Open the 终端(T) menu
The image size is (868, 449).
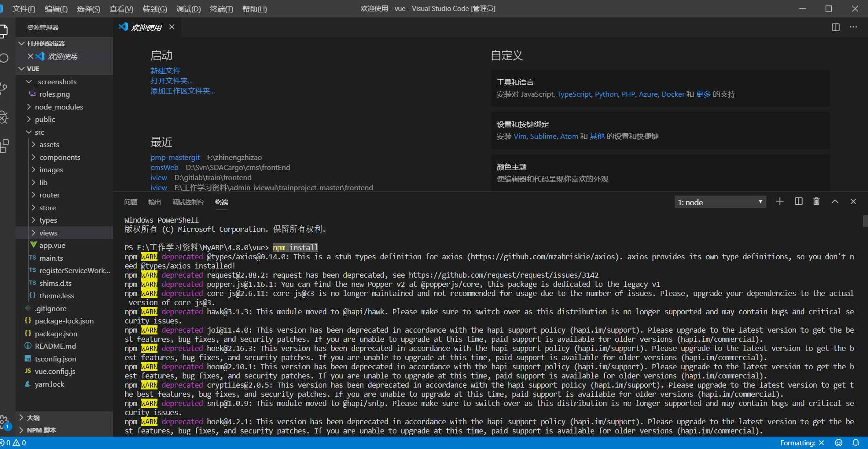click(222, 9)
